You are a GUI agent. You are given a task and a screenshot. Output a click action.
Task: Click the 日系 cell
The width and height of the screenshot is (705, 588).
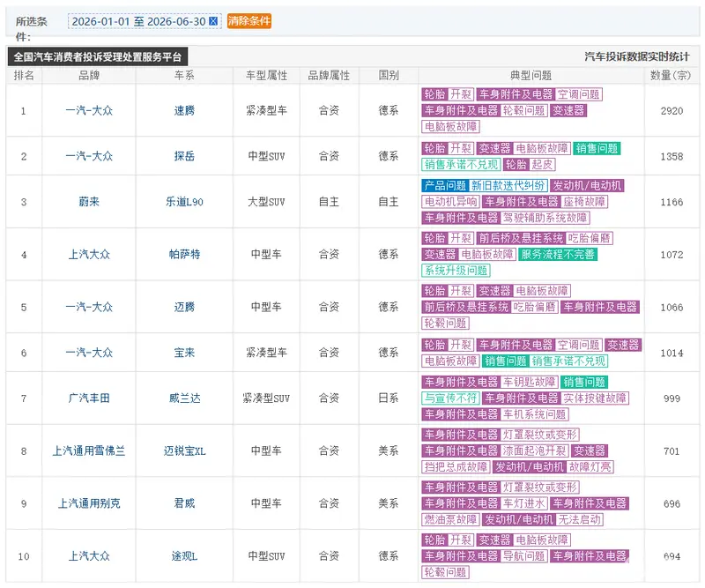coord(389,398)
